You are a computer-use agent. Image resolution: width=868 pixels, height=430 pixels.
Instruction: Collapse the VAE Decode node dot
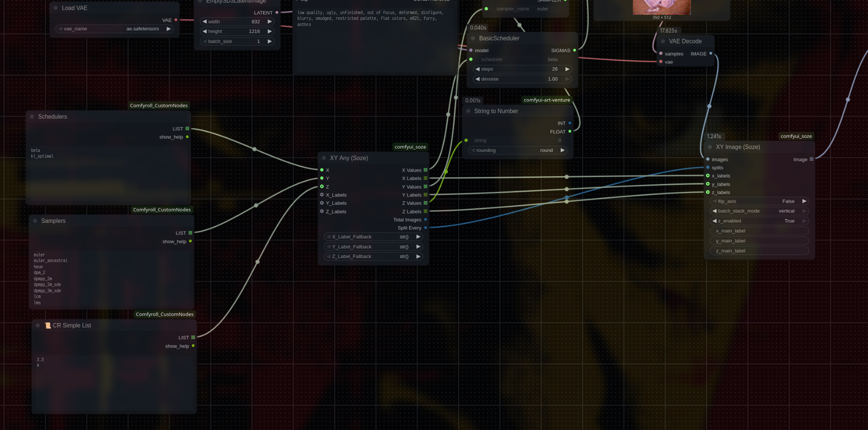point(663,41)
